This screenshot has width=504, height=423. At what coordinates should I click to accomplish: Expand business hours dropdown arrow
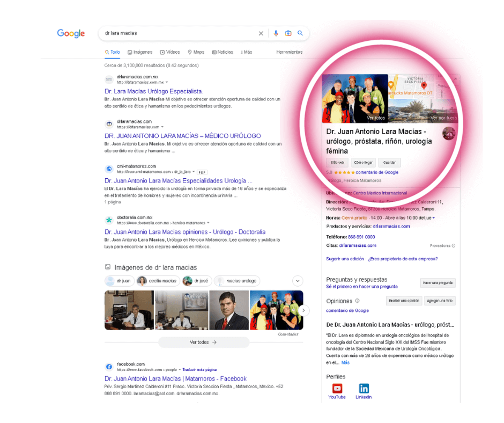coord(434,218)
